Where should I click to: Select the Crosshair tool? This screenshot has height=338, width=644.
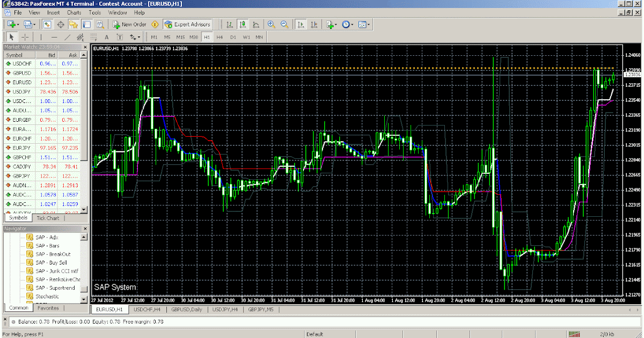coord(25,37)
